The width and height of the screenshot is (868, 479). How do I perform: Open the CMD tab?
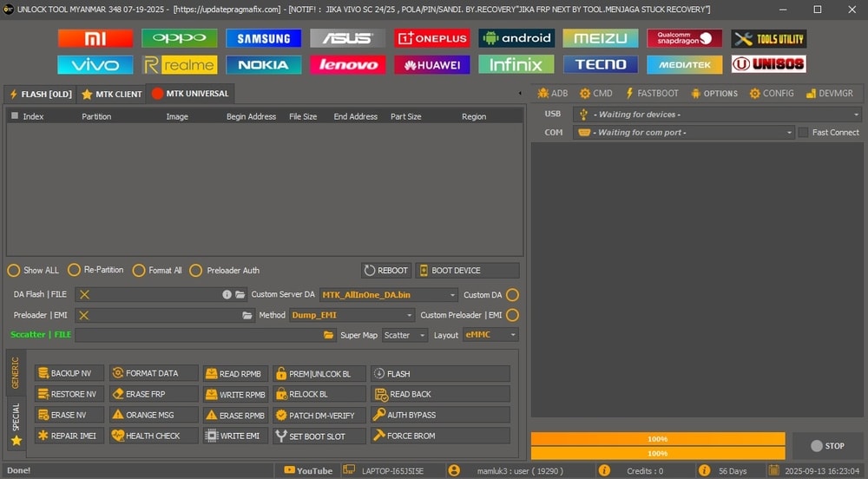click(x=595, y=94)
